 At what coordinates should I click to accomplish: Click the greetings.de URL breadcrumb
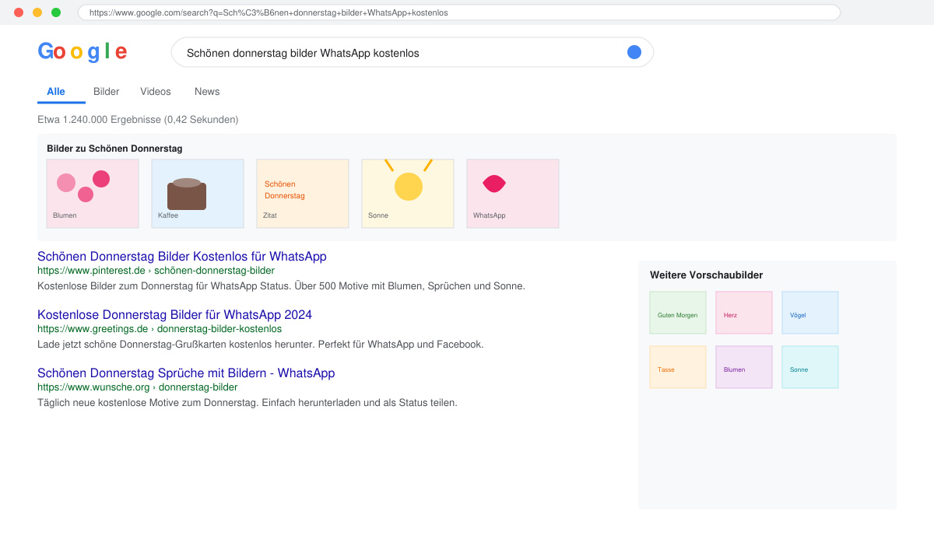[160, 329]
